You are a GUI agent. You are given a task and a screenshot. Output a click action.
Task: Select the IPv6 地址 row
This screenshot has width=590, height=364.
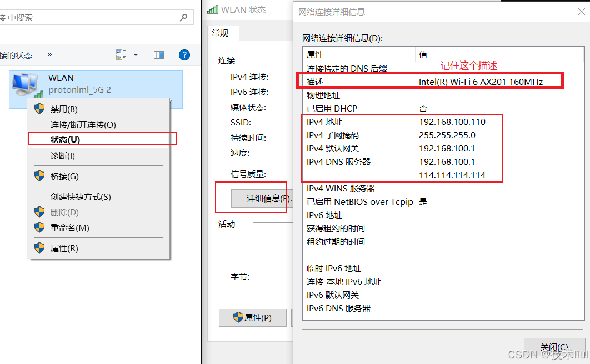(x=443, y=215)
